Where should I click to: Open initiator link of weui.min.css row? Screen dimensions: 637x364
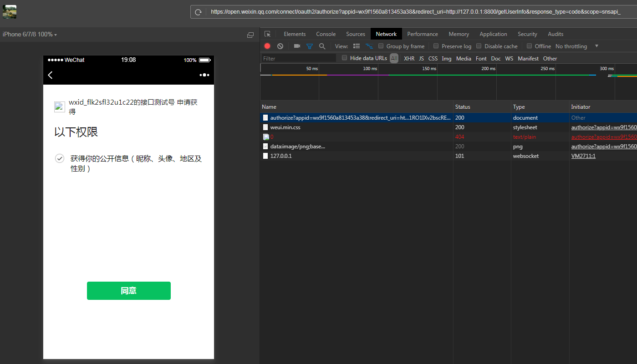click(604, 127)
